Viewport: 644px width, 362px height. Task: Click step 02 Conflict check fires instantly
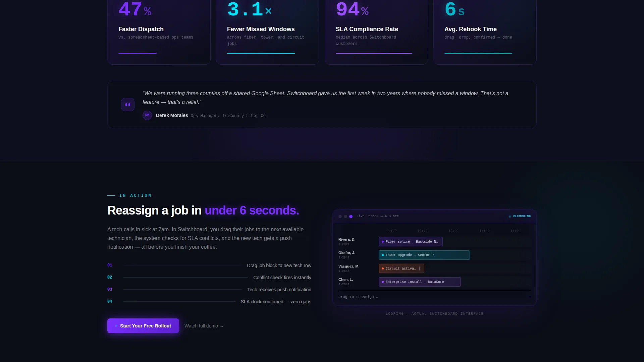[209, 278]
